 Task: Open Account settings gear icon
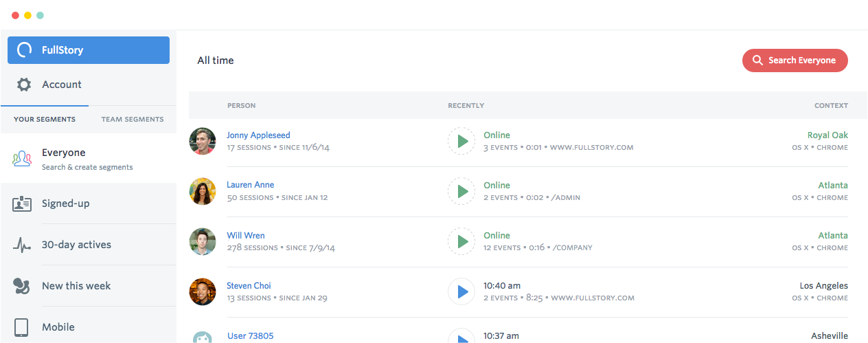click(24, 85)
